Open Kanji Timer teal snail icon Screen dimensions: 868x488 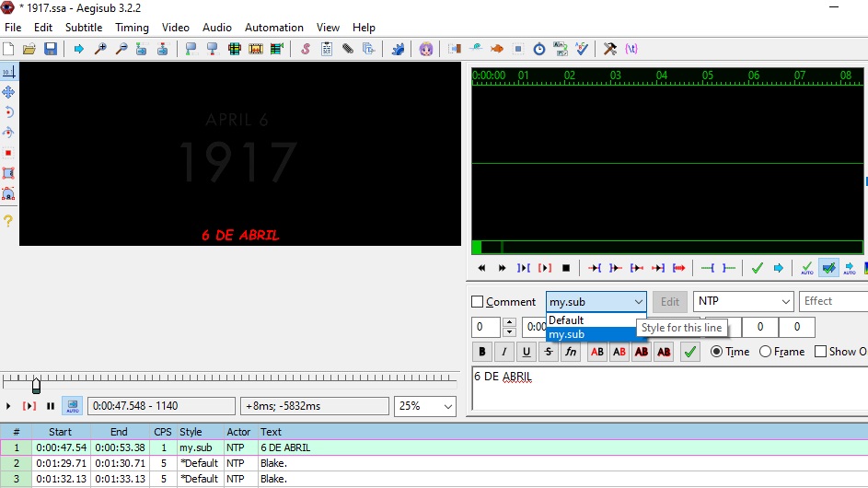tap(476, 49)
